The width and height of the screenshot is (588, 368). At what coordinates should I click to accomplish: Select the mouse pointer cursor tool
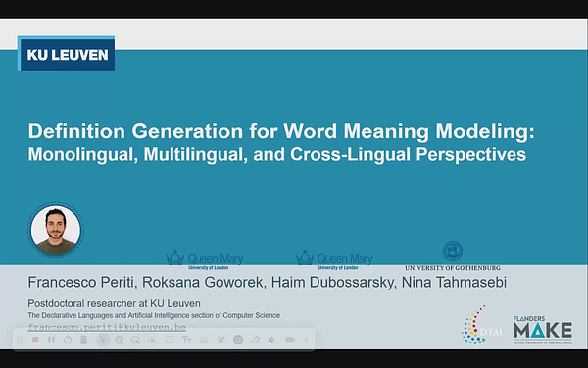pyautogui.click(x=102, y=340)
